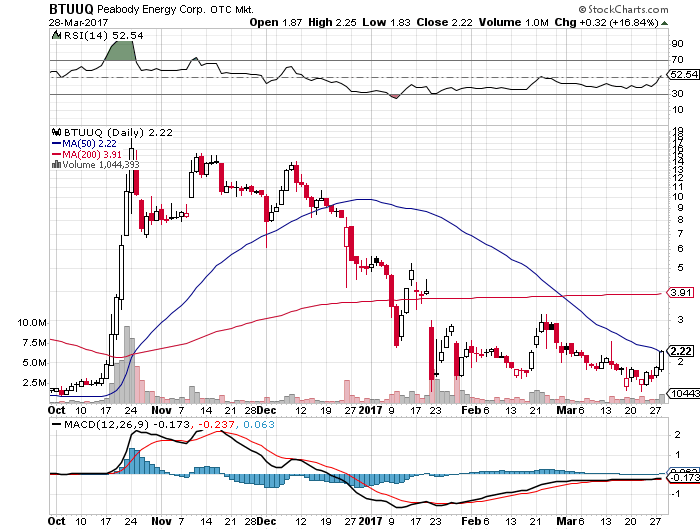700x530 pixels.
Task: Click the Open 1.87 value
Action: pyautogui.click(x=276, y=22)
